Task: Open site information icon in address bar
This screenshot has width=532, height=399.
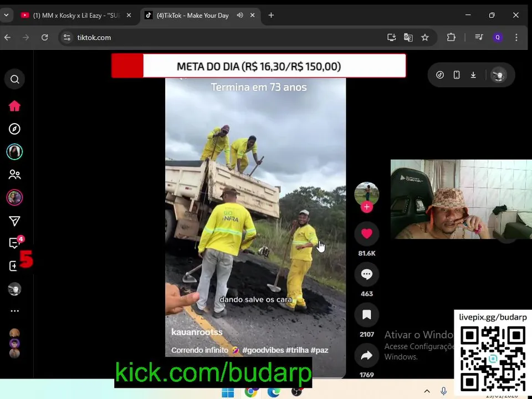Action: coord(67,37)
